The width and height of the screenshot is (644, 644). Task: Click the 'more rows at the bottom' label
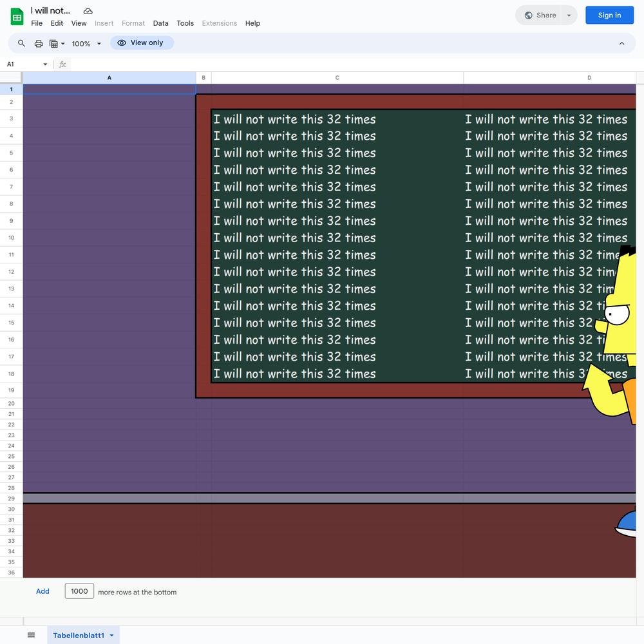137,592
